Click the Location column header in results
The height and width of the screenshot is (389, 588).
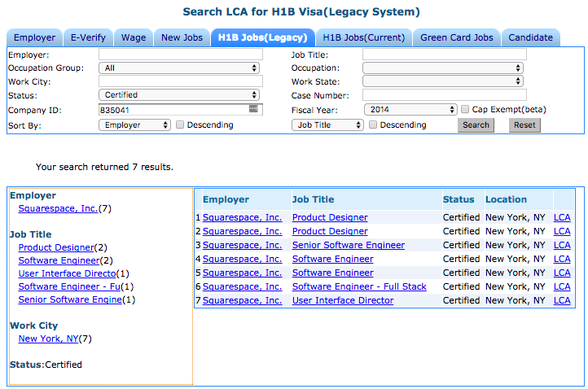tap(506, 199)
